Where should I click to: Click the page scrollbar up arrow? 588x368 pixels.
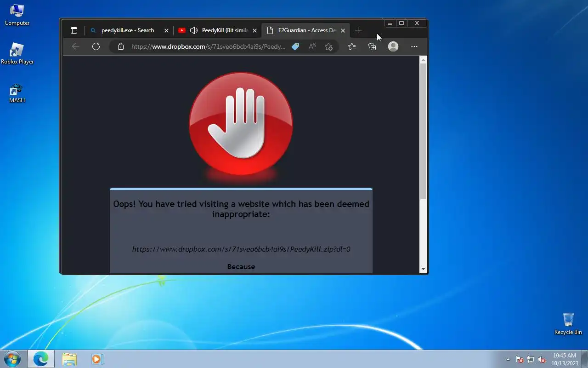424,60
